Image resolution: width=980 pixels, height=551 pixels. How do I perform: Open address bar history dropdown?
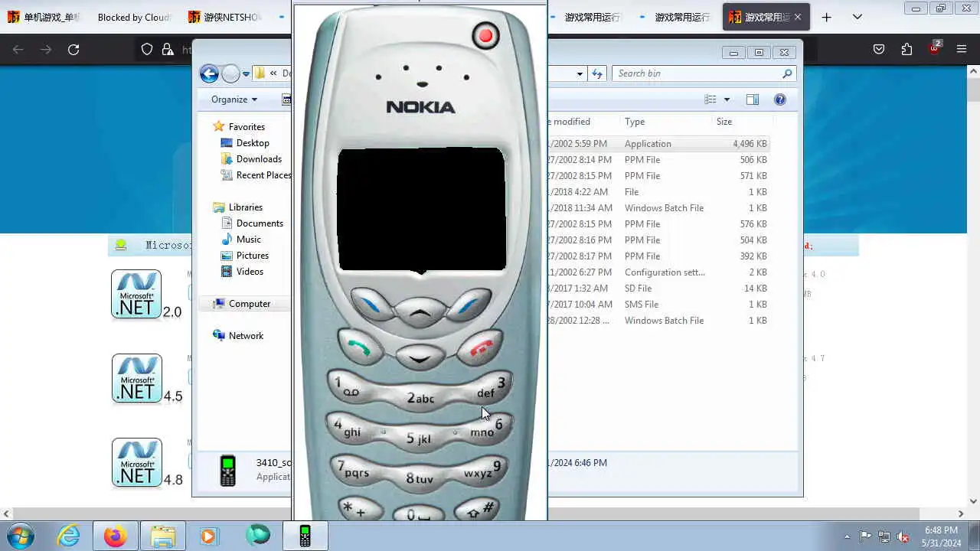coord(580,74)
